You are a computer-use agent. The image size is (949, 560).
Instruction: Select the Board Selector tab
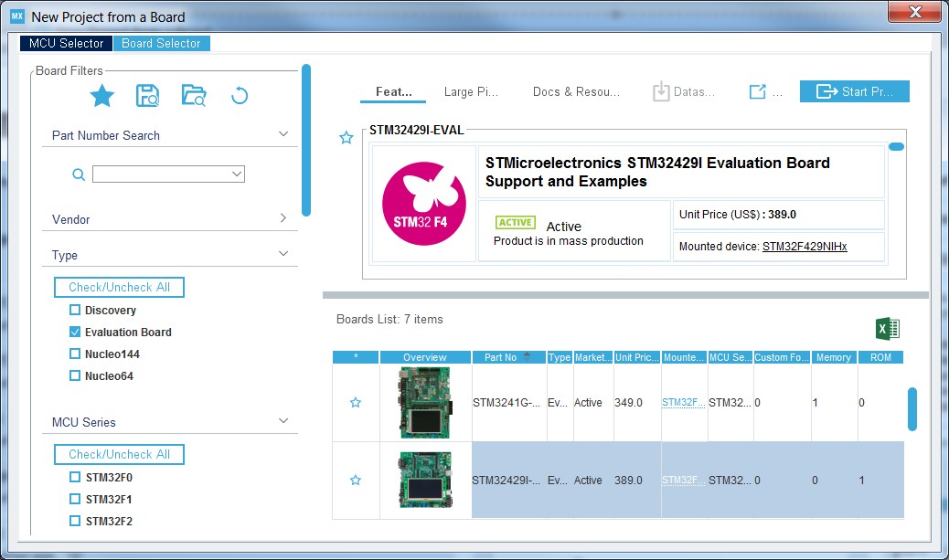[x=161, y=44]
